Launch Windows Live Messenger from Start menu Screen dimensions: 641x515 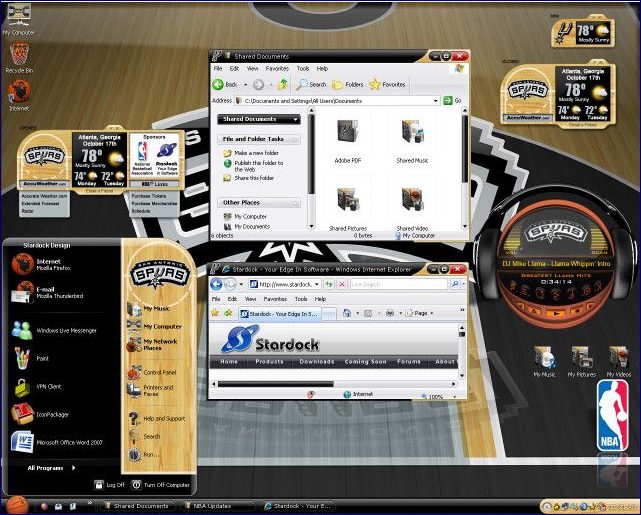coord(55,330)
